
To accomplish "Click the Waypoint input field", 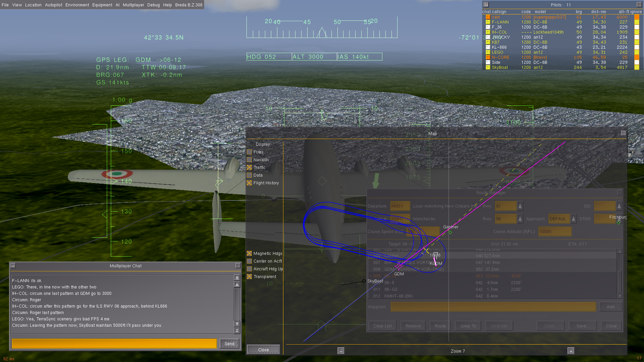I will coord(493,307).
